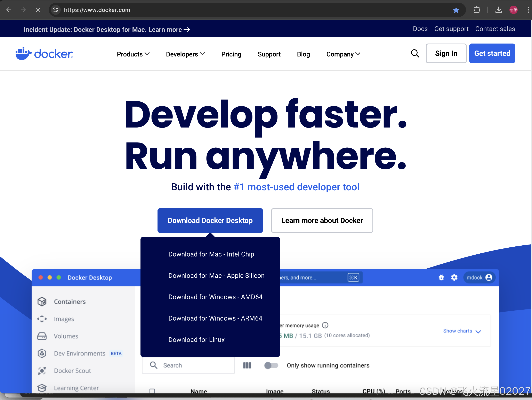Expand the Company menu

pyautogui.click(x=343, y=54)
